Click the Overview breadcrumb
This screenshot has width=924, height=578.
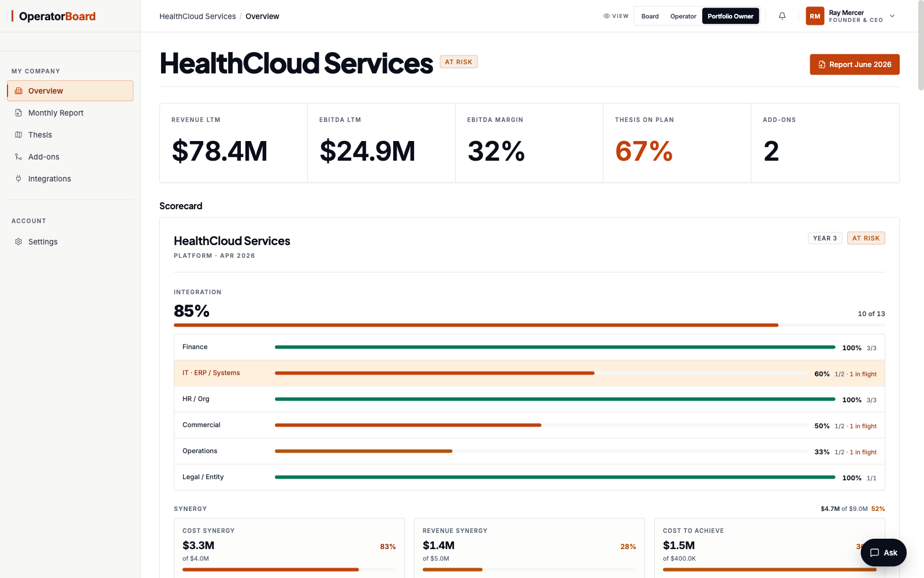(x=262, y=16)
